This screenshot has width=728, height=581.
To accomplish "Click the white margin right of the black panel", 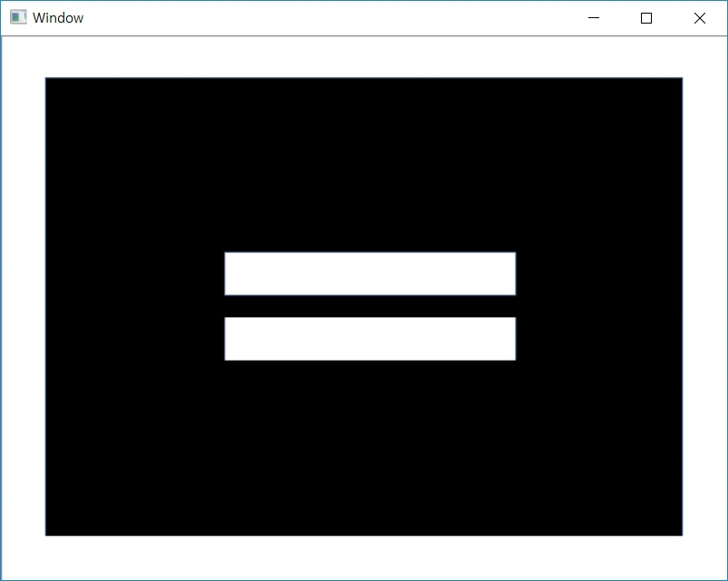I will click(704, 306).
